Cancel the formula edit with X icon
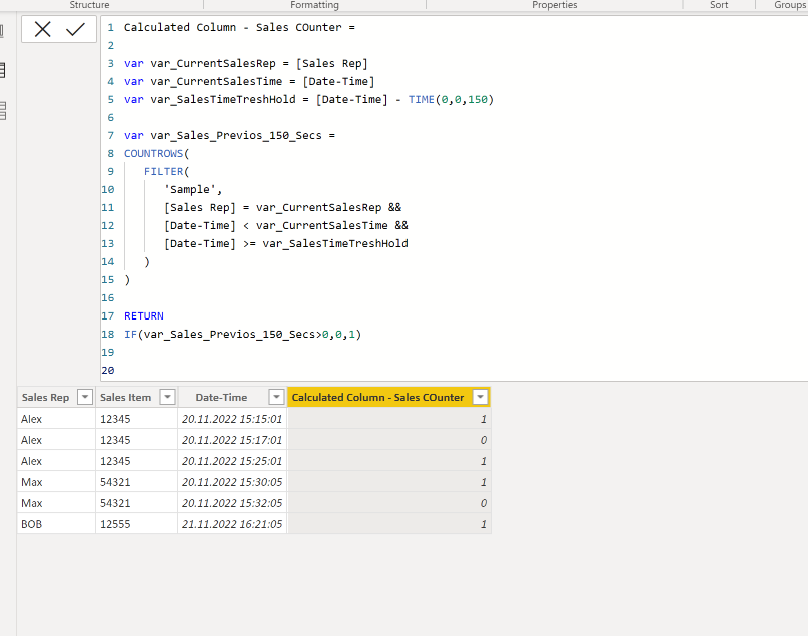Screen dimensions: 808x636 42,29
